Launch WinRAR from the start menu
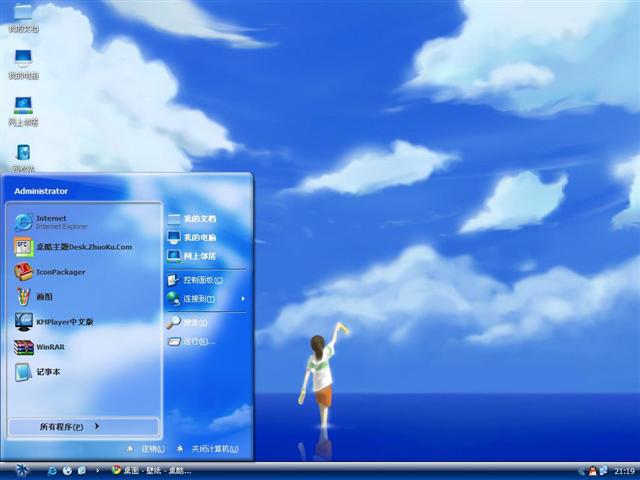The width and height of the screenshot is (640, 480). coord(40,347)
